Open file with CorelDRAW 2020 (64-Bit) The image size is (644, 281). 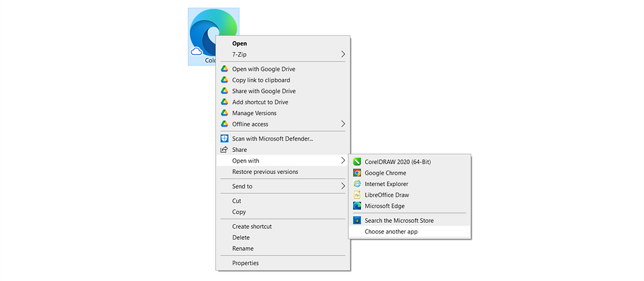click(x=409, y=162)
